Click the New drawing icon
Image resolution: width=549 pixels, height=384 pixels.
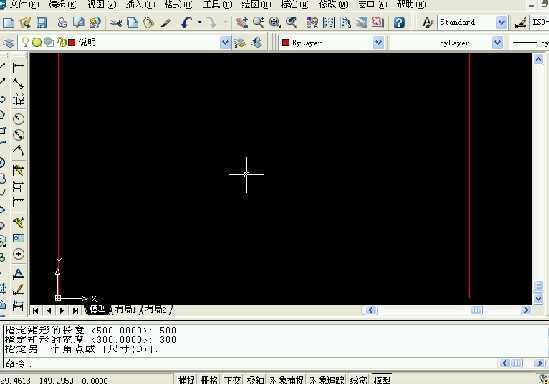point(8,23)
